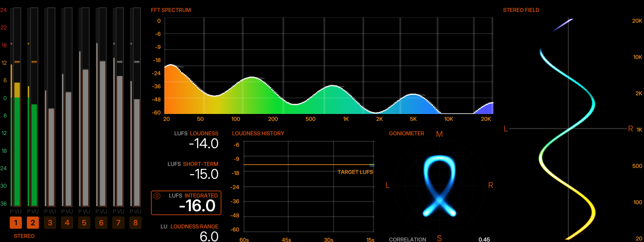
Task: Click the channel 2 VU meter bar
Action: 34,107
